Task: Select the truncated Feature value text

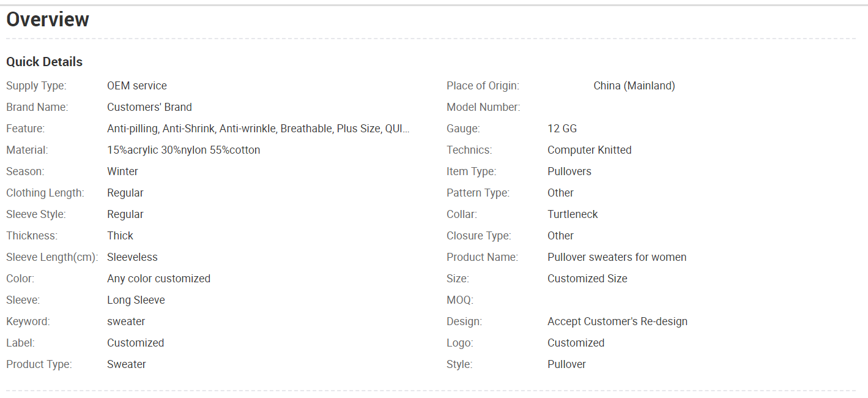Action: [x=258, y=129]
